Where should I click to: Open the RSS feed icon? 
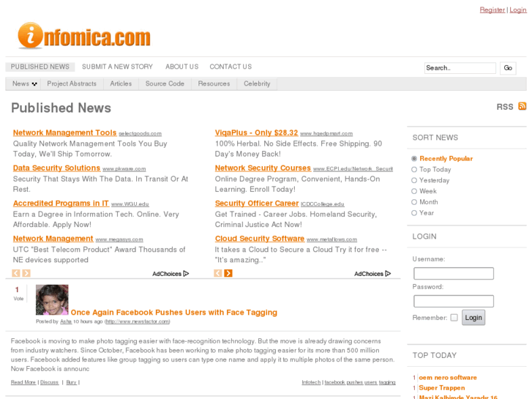pyautogui.click(x=522, y=106)
